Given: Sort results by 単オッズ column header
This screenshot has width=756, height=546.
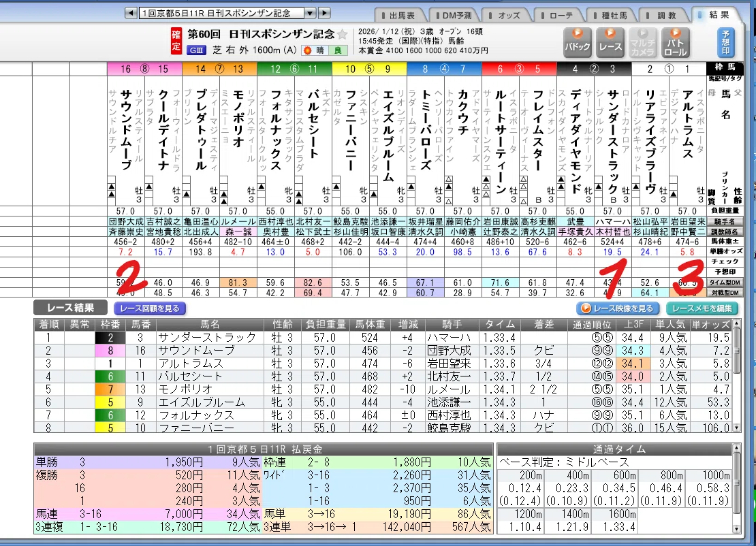Looking at the screenshot, I should pyautogui.click(x=711, y=324).
